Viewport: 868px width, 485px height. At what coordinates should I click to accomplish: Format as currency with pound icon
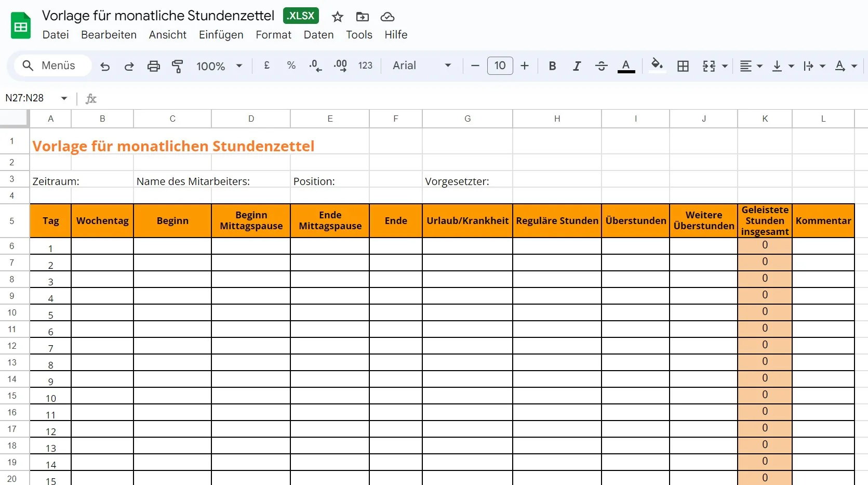pos(267,65)
